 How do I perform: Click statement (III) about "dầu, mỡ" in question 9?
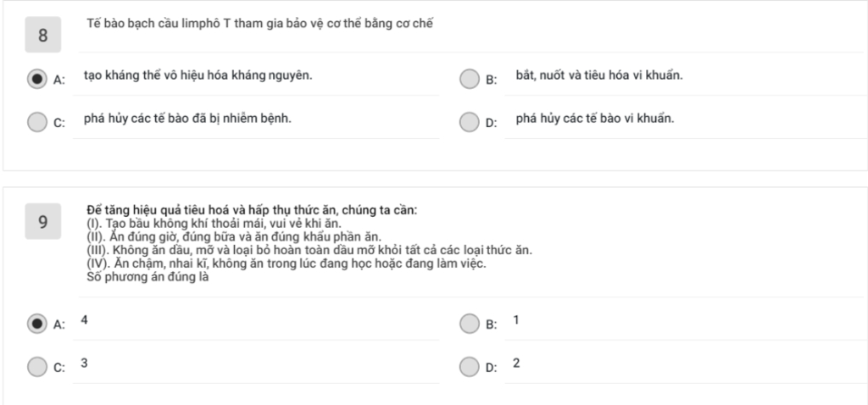tap(309, 250)
